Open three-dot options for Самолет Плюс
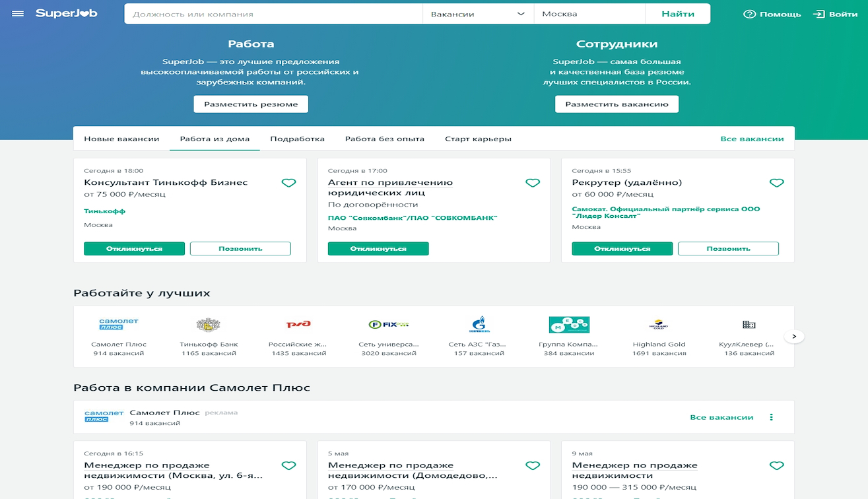 [x=771, y=417]
